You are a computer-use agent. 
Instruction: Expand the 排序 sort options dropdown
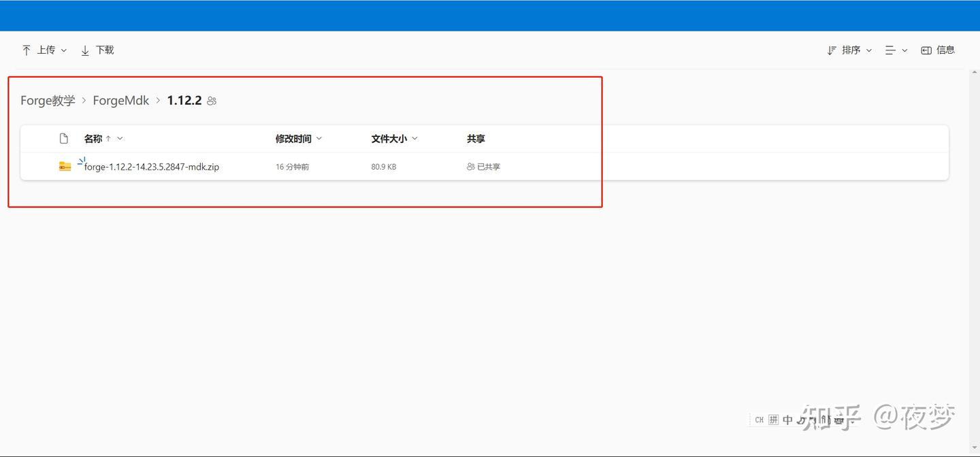pyautogui.click(x=869, y=50)
